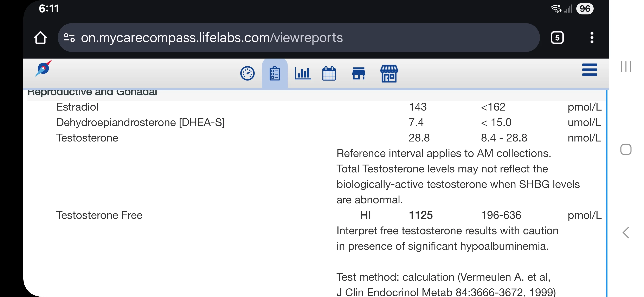Open the Chrome three-dot overflow menu

pyautogui.click(x=592, y=38)
